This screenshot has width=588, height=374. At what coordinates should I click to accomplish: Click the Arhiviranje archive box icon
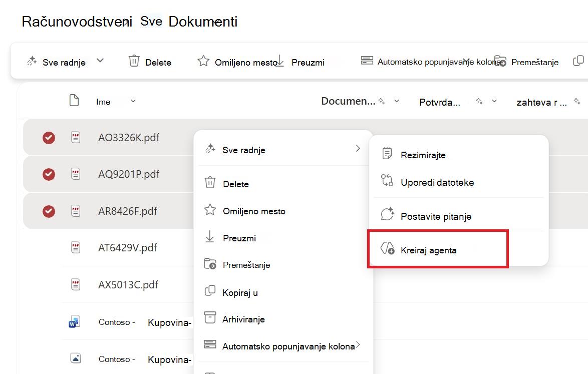210,317
